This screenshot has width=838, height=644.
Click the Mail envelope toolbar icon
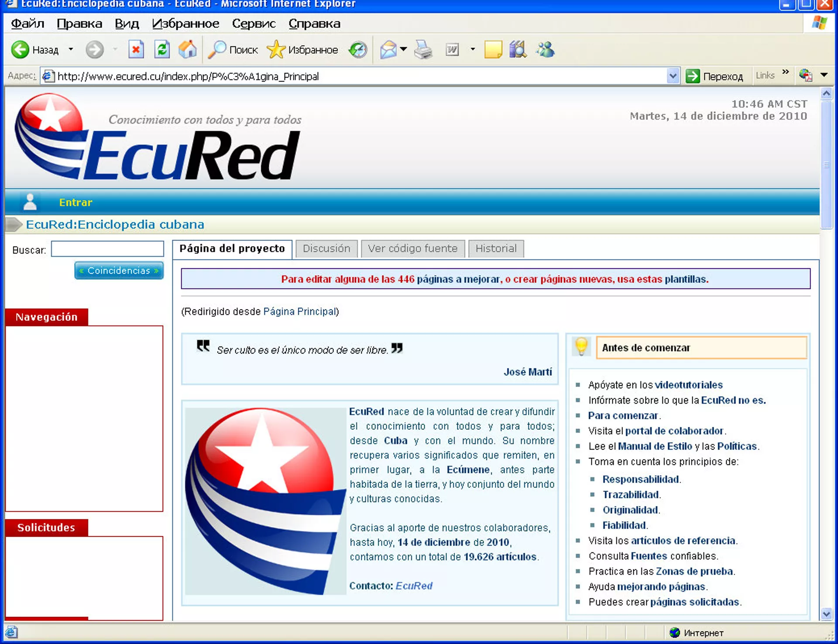point(388,50)
